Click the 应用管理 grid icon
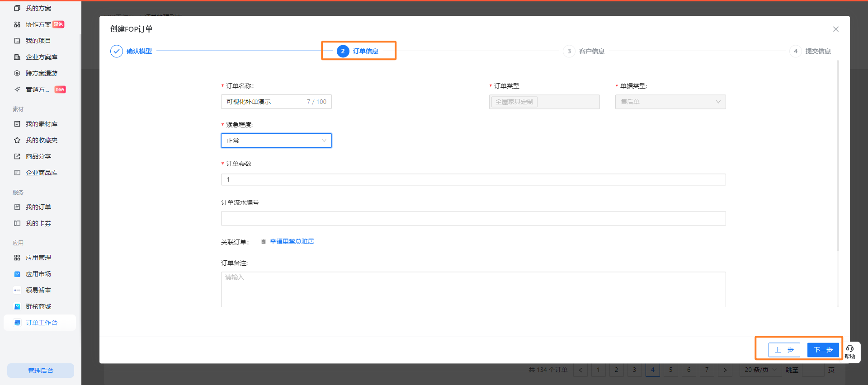 17,258
